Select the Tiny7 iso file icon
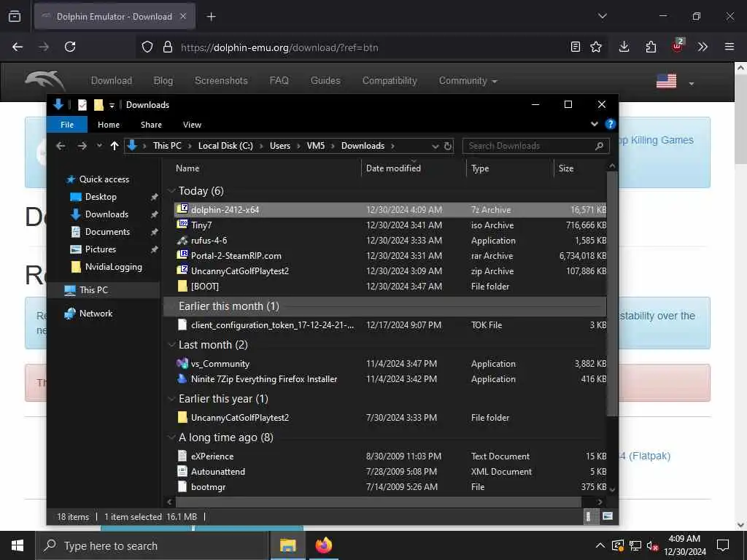Image resolution: width=747 pixels, height=560 pixels. [x=182, y=225]
